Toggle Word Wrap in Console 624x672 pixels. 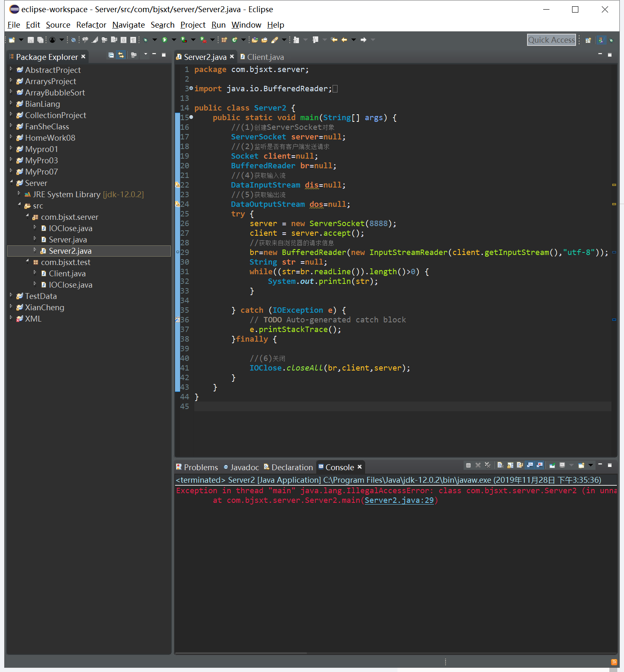pyautogui.click(x=520, y=465)
